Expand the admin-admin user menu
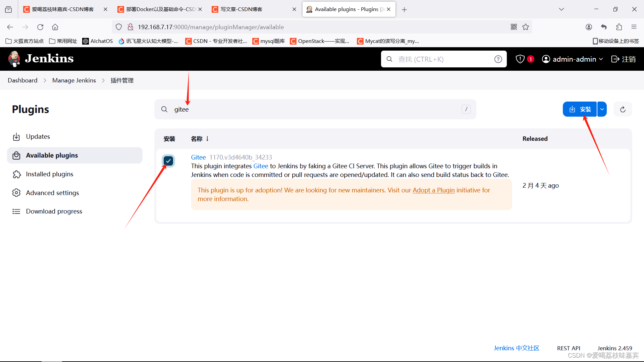 tap(572, 59)
